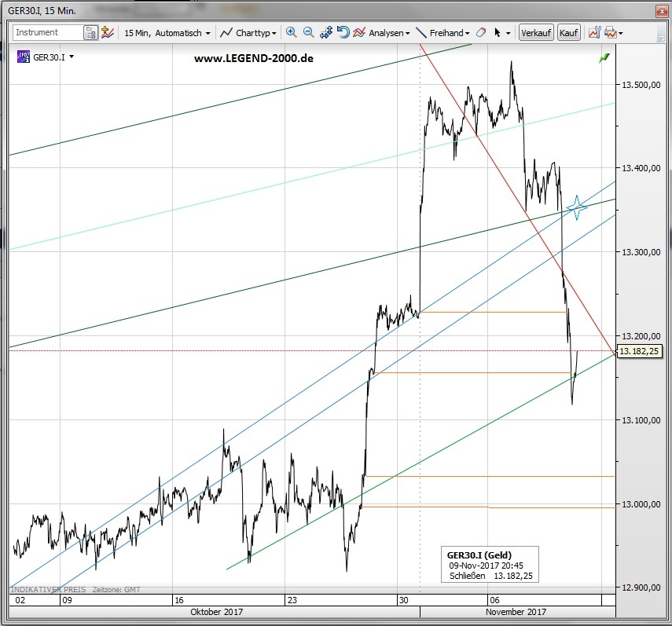672x626 pixels.
Task: Click the green chart icon at top right
Action: point(604,58)
